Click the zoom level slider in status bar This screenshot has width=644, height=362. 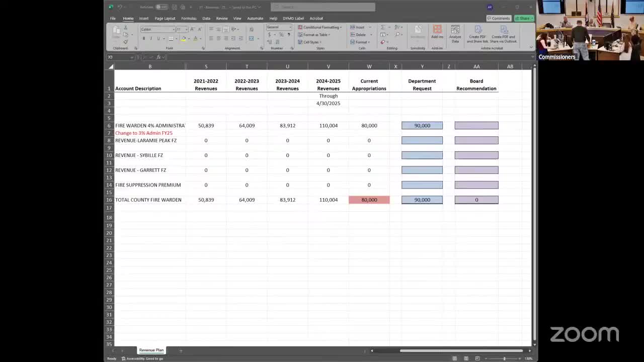[x=504, y=358]
